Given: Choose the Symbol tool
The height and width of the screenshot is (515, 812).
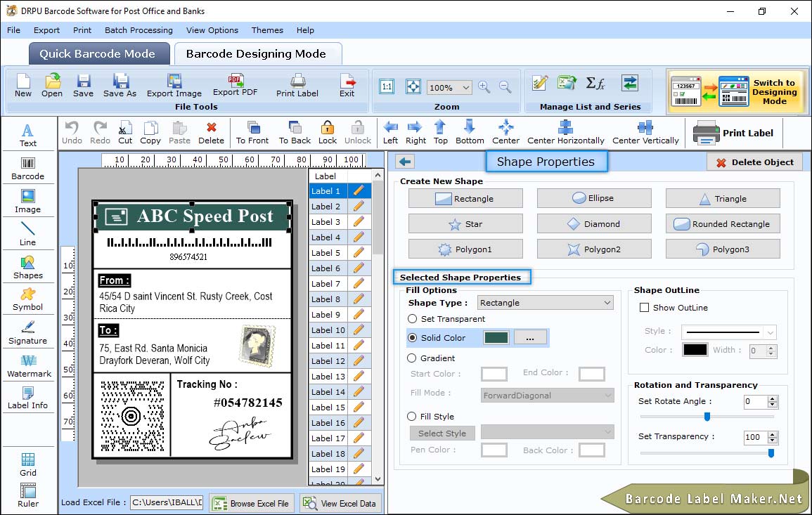Looking at the screenshot, I should tap(28, 299).
